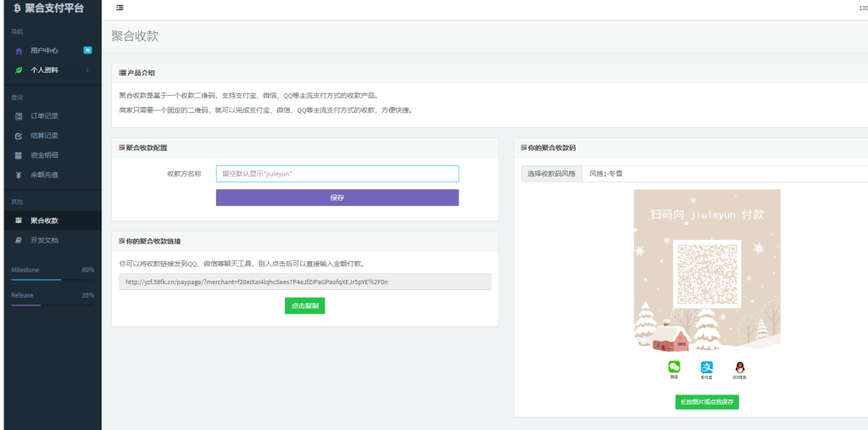Click the QR icon in the 聚合收款配置 header
868x430 pixels.
[122, 148]
